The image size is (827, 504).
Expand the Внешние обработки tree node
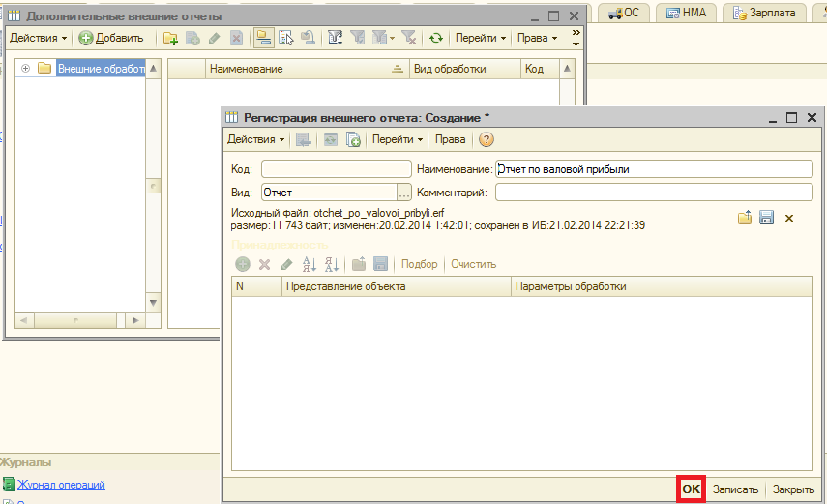[x=25, y=69]
